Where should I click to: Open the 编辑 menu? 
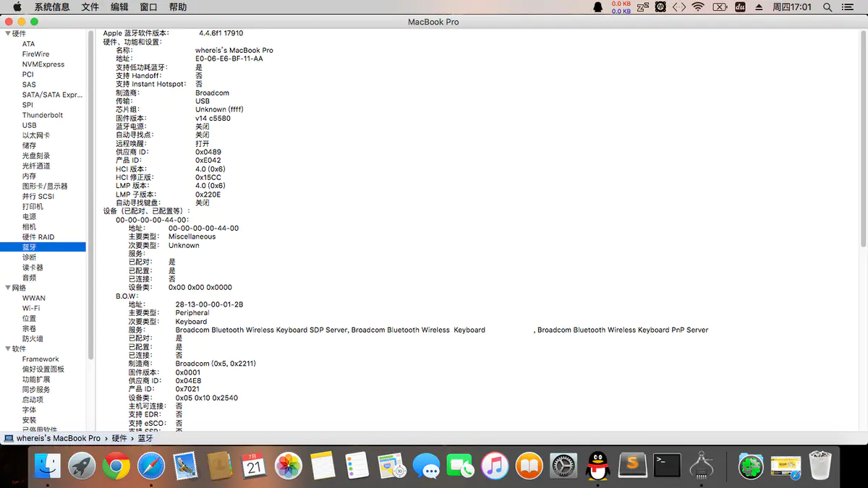pyautogui.click(x=119, y=7)
